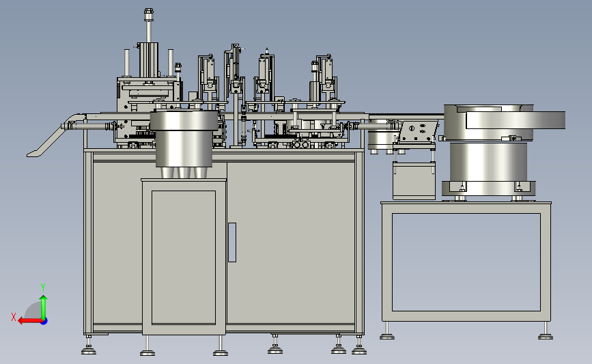Select the cylindrical hopper in front of the cabinet
This screenshot has width=592, height=364.
coord(184,143)
